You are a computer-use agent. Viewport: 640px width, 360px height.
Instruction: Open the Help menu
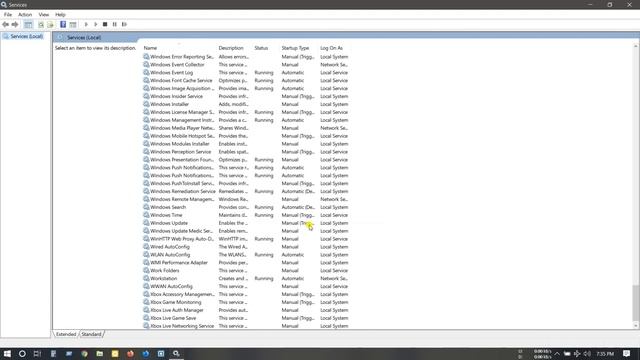click(x=60, y=14)
